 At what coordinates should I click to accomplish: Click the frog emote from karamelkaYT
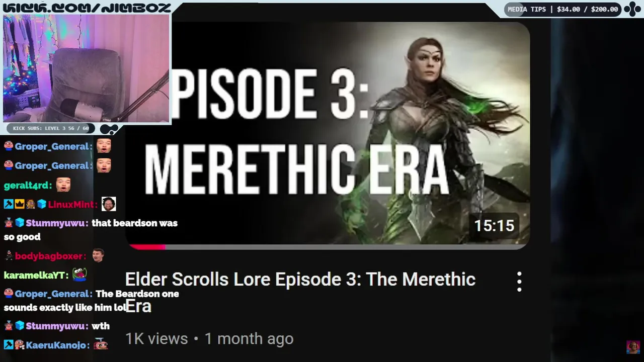(x=79, y=274)
